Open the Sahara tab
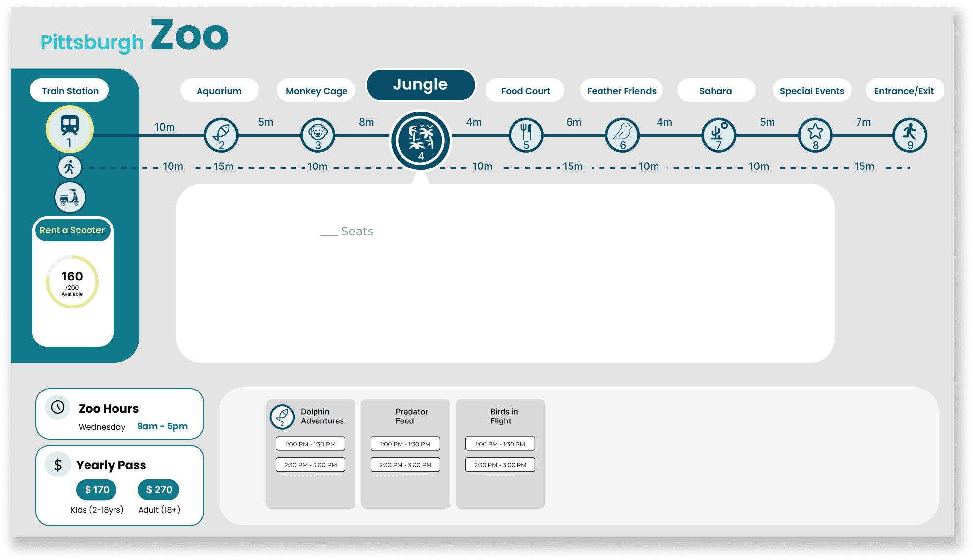 716,90
